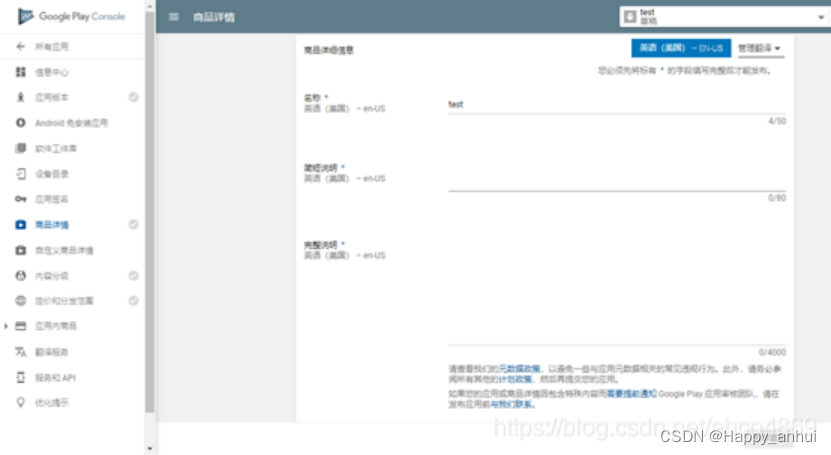Open the 元数据政策 link
The height and width of the screenshot is (455, 831).
(519, 369)
